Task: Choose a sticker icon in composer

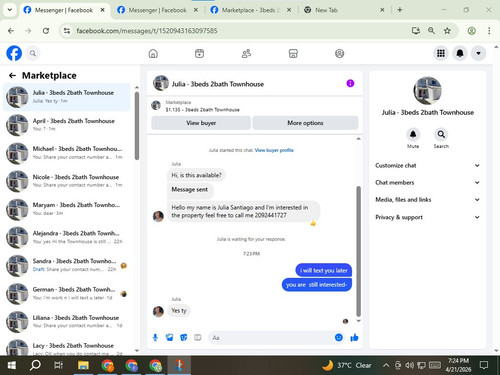Action: coord(184,338)
